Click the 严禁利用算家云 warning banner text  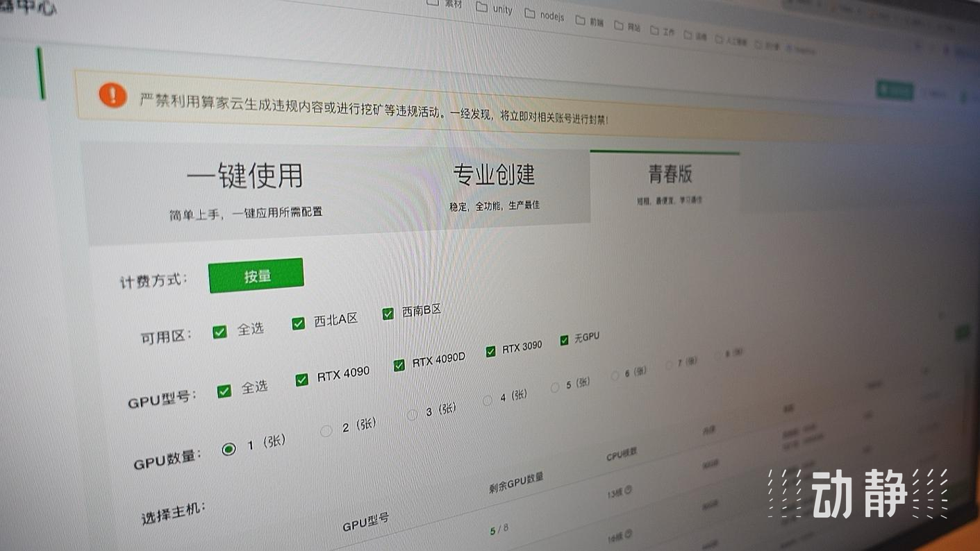tap(374, 108)
